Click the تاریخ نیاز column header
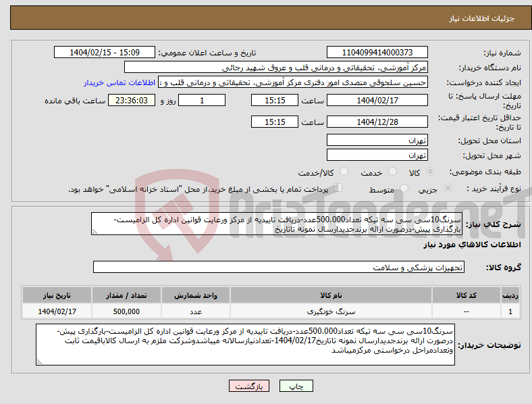532x404 pixels. tap(57, 295)
